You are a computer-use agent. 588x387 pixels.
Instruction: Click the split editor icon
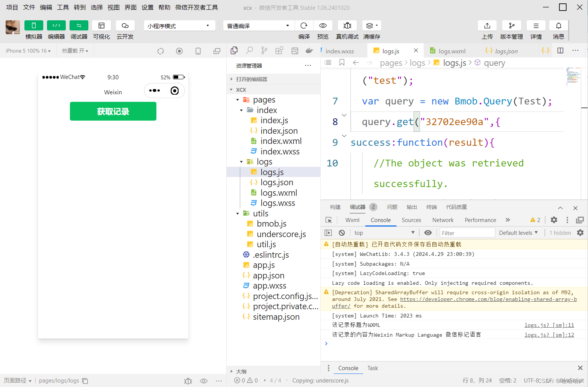(x=560, y=50)
